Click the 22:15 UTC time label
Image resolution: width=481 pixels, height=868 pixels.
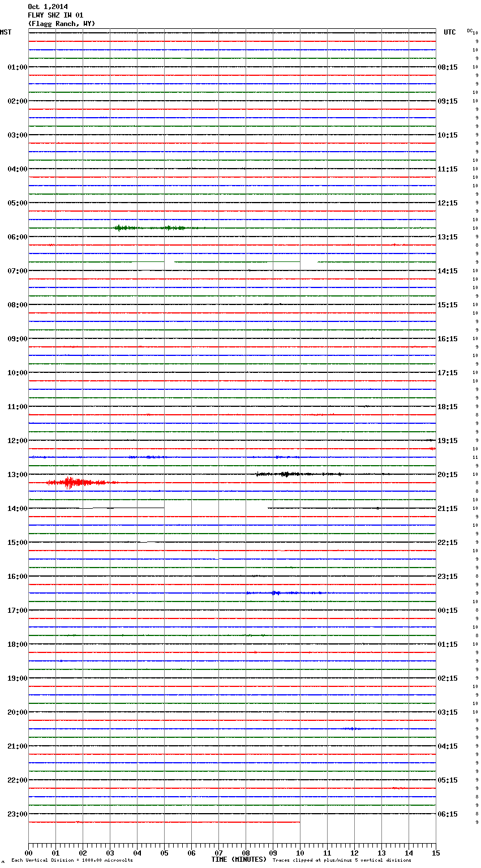[x=448, y=543]
